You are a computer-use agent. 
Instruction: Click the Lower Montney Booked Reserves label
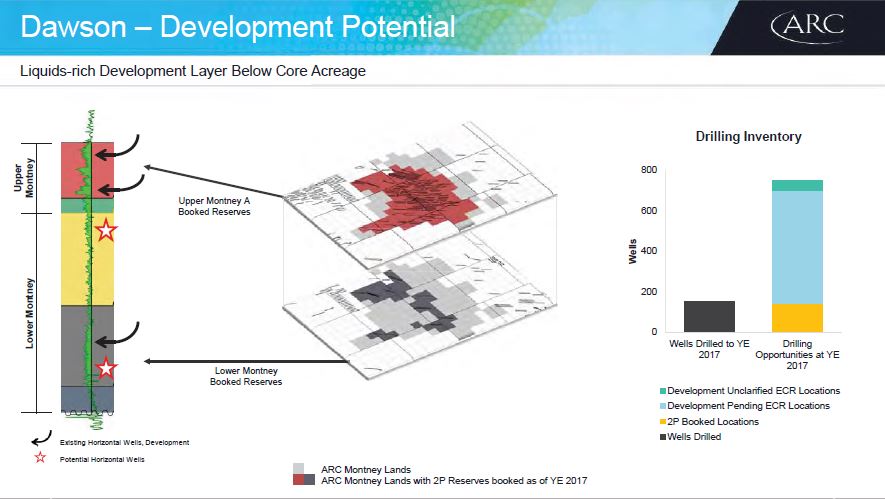tap(246, 376)
